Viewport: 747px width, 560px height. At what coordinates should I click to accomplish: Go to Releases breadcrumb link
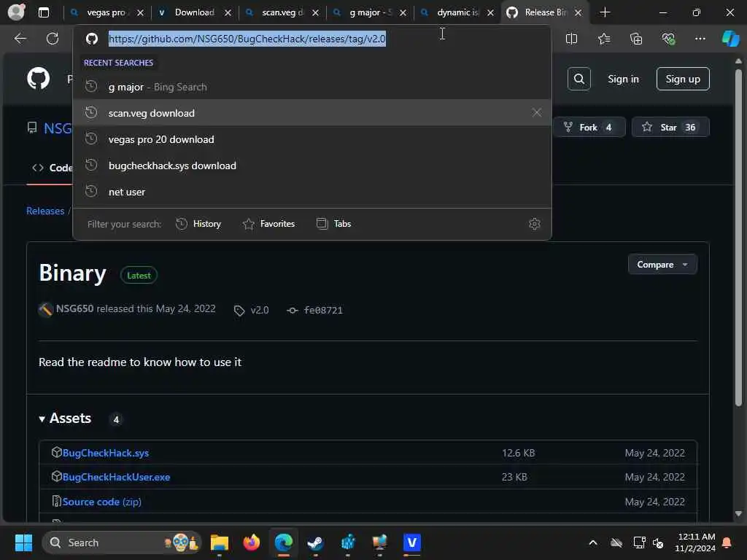45,211
